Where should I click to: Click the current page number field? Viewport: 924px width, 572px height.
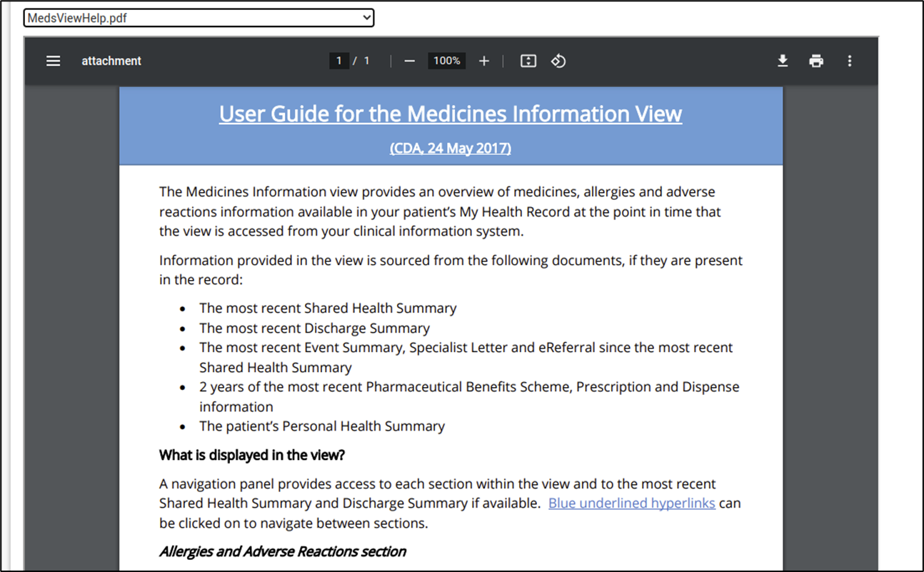[x=339, y=61]
